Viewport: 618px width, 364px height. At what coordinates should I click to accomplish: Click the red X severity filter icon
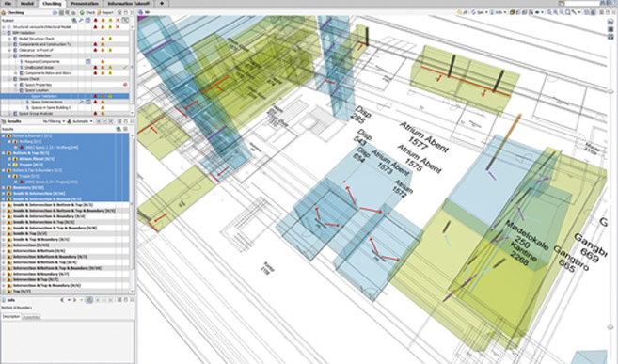118,20
